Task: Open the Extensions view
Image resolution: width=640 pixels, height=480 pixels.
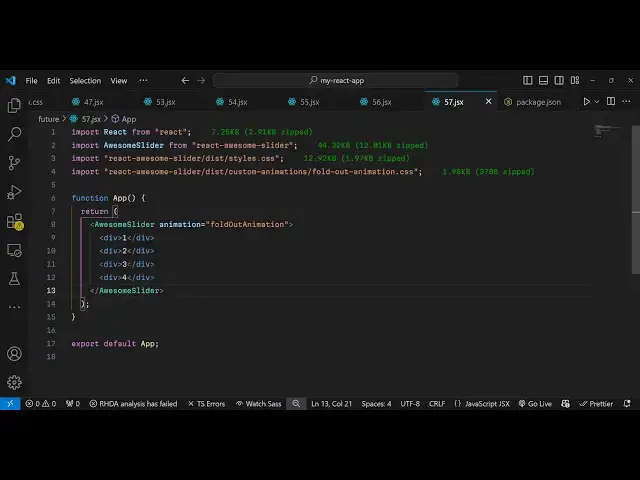Action: coord(15,222)
